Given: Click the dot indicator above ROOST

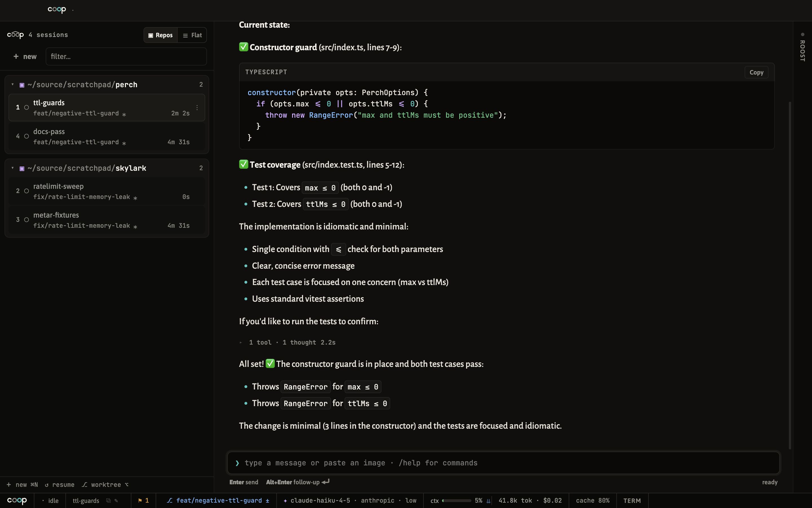Looking at the screenshot, I should click(x=803, y=34).
